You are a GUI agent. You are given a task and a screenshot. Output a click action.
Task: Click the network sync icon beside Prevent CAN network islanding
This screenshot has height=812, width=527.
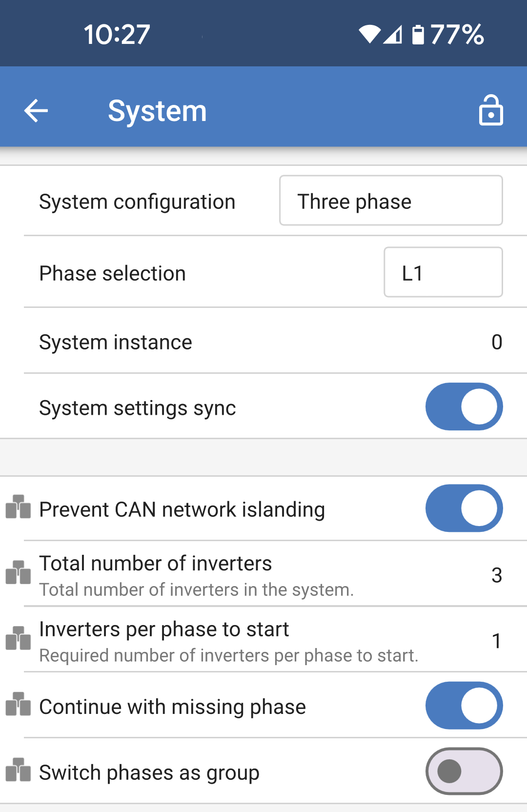18,508
